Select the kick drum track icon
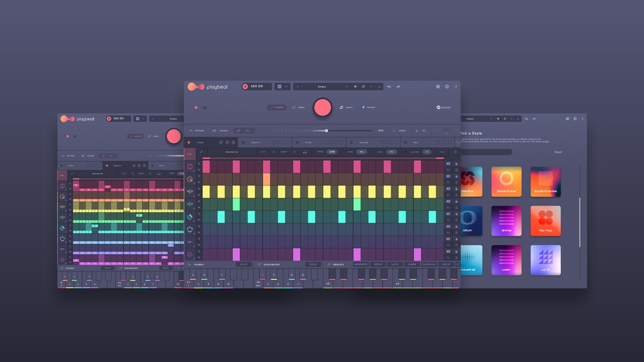Viewport: 644px width, 362px height. point(190,167)
